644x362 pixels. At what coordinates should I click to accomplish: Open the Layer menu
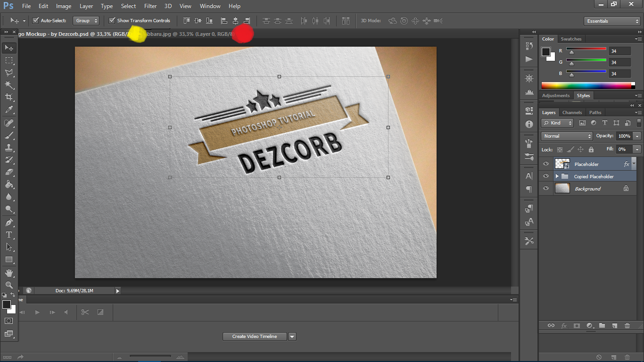[86, 6]
